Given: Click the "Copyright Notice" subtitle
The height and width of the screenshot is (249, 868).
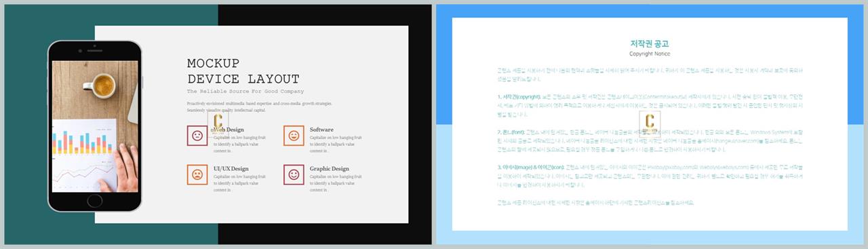Looking at the screenshot, I should click(x=650, y=54).
